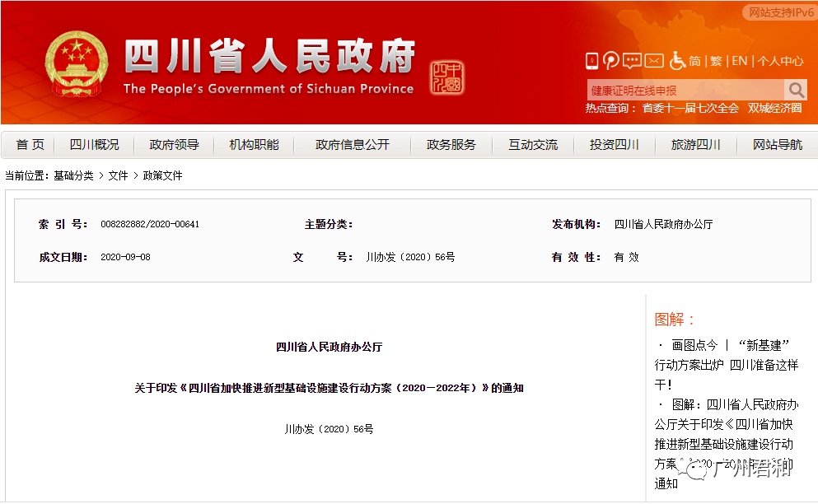Screen dimensions: 818x504
Task: Switch to English EN version
Action: (x=739, y=61)
